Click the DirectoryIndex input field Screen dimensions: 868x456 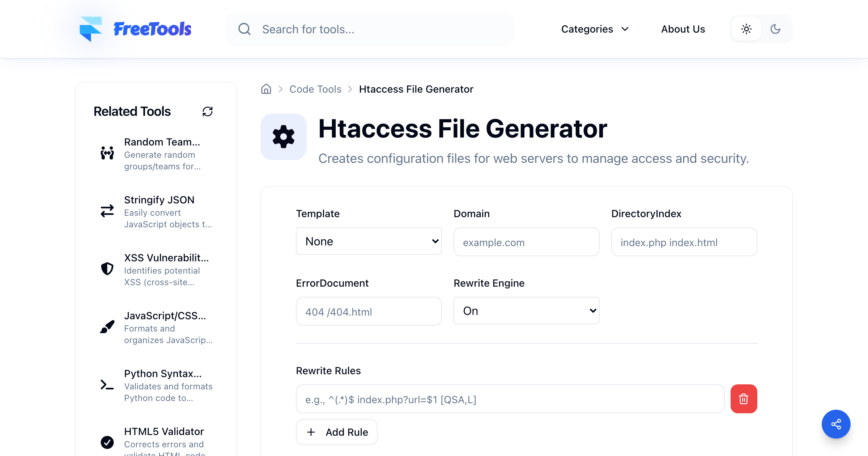point(684,242)
